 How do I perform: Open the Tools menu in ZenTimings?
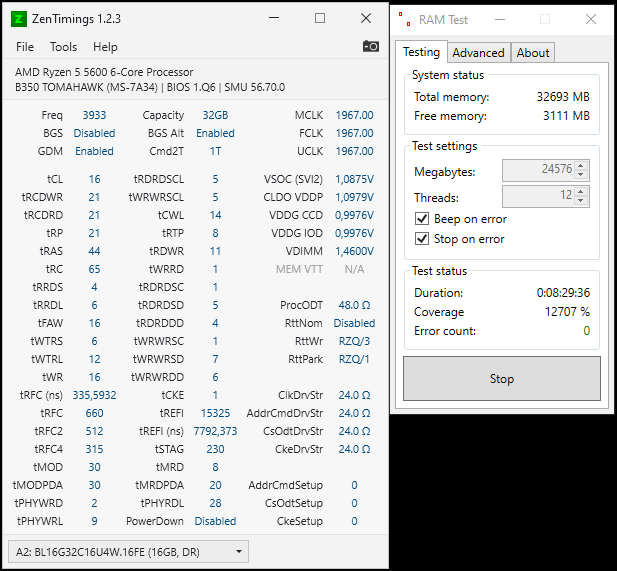click(x=63, y=47)
